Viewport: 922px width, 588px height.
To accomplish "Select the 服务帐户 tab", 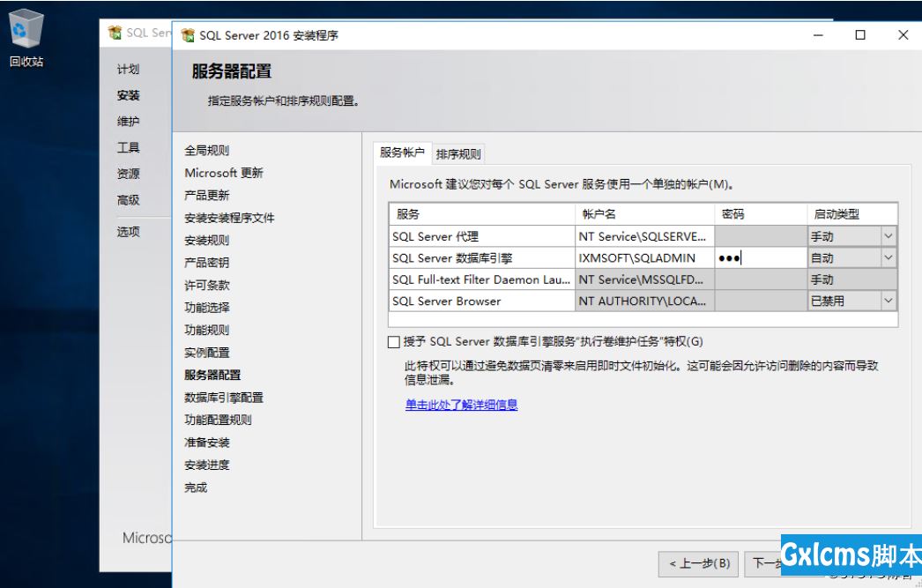I will point(402,153).
